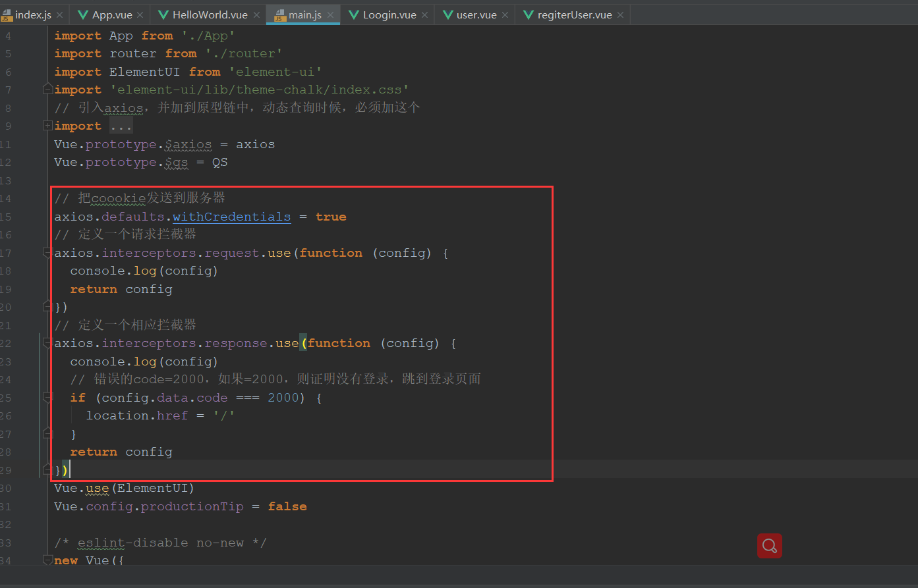This screenshot has width=918, height=588.
Task: Click 'ElementUI' inside Vue.use call
Action: click(x=153, y=488)
